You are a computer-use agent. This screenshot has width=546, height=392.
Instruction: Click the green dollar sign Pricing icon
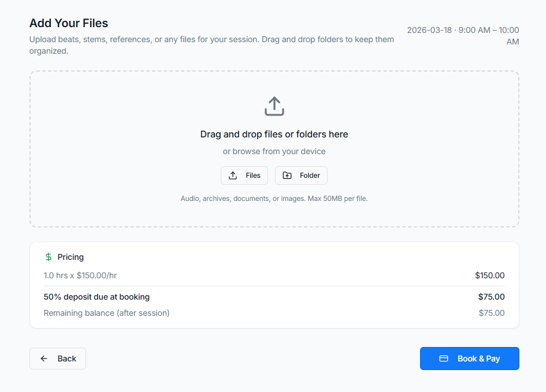[x=49, y=257]
